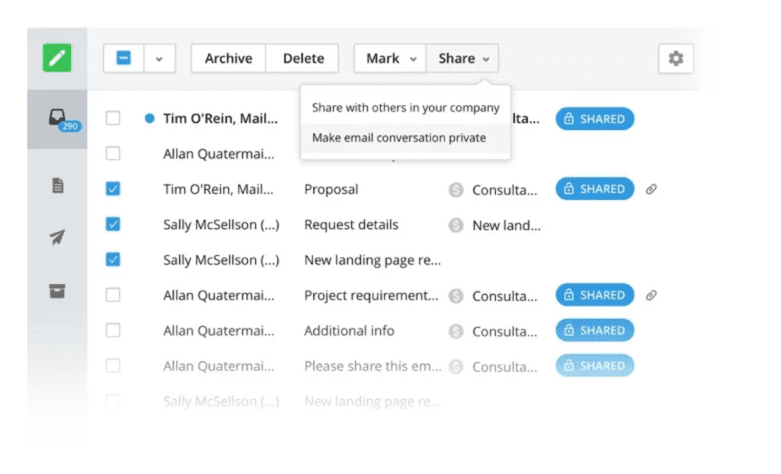The height and width of the screenshot is (474, 781).
Task: Click dollar icon beside Request details email
Action: [456, 225]
